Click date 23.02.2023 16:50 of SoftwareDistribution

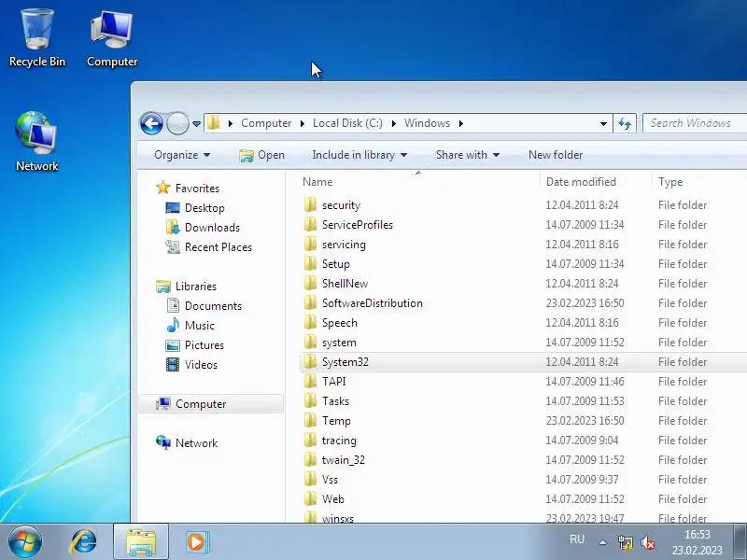[585, 302]
